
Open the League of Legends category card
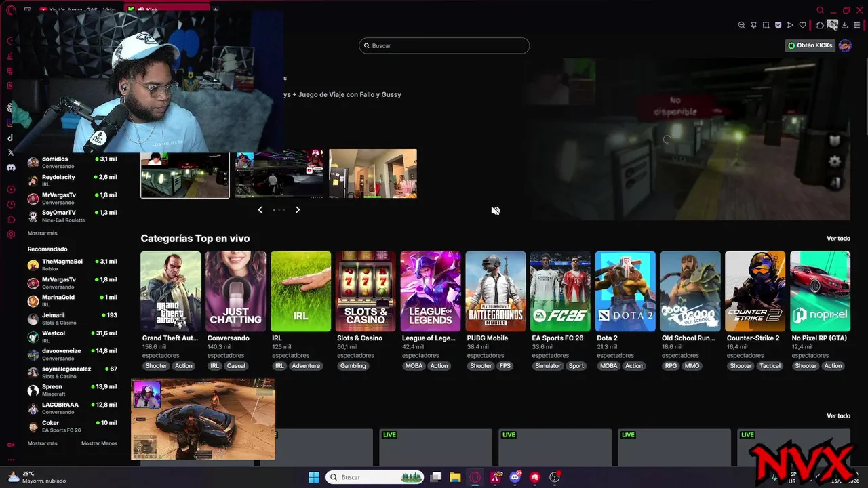pos(431,291)
